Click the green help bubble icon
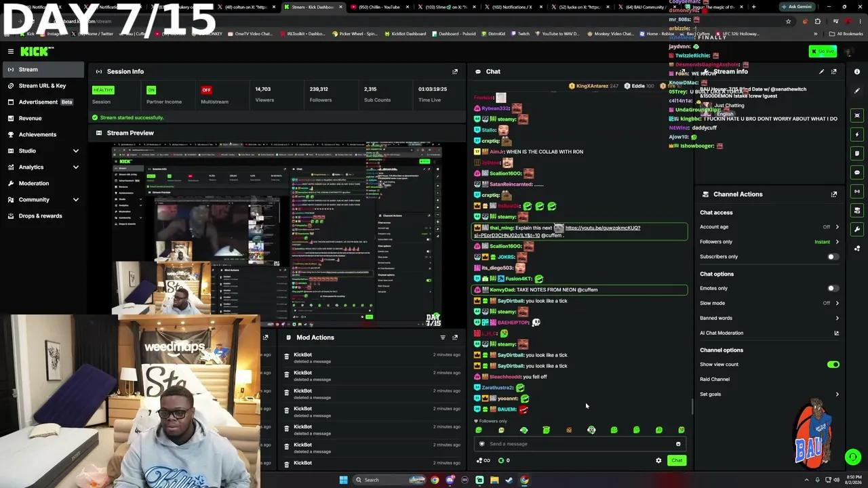This screenshot has height=488, width=868. [853, 457]
